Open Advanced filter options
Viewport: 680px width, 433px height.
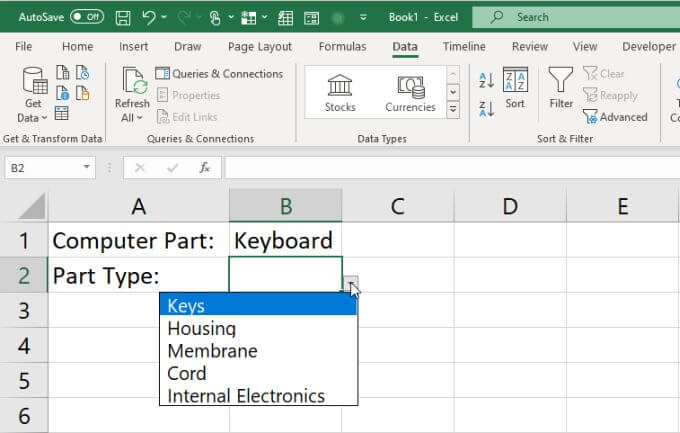[615, 117]
